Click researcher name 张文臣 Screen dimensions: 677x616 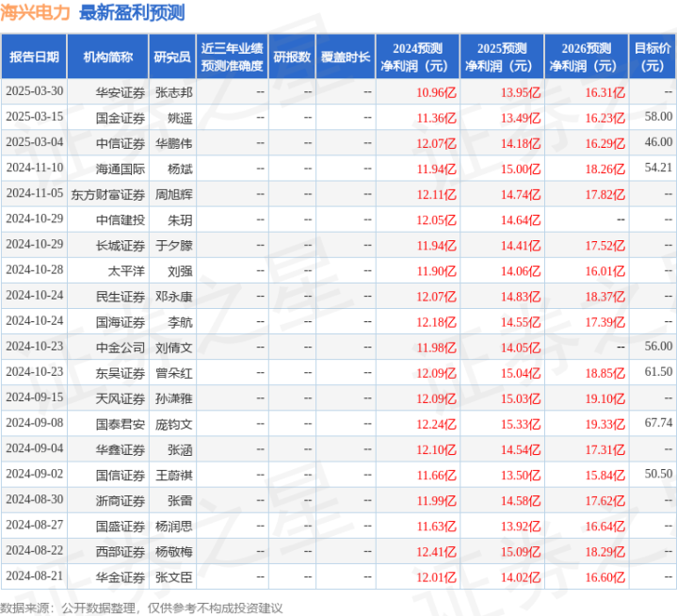click(174, 576)
